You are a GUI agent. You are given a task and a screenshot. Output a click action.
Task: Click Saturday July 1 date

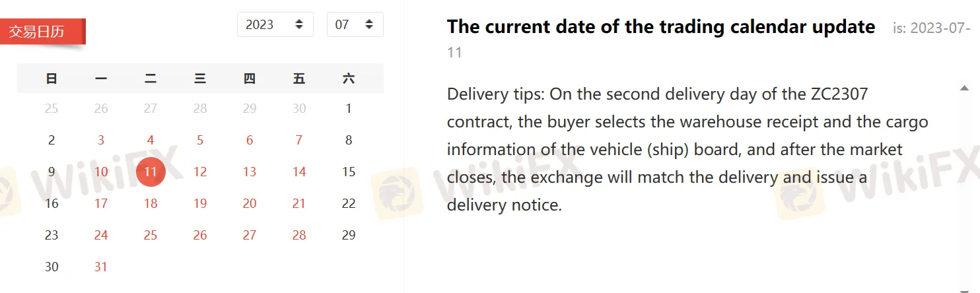(349, 108)
